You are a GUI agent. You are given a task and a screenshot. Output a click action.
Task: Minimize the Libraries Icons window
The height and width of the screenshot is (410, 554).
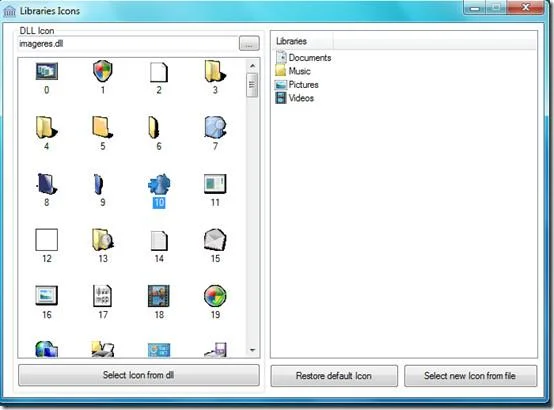pos(475,8)
